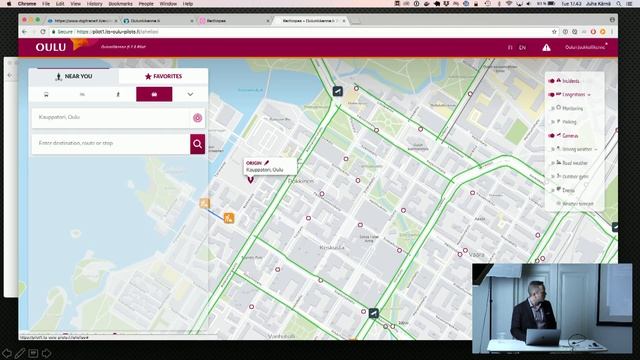The image size is (640, 360).
Task: Click the pencil annotation tool bottom-left
Action: [20, 353]
